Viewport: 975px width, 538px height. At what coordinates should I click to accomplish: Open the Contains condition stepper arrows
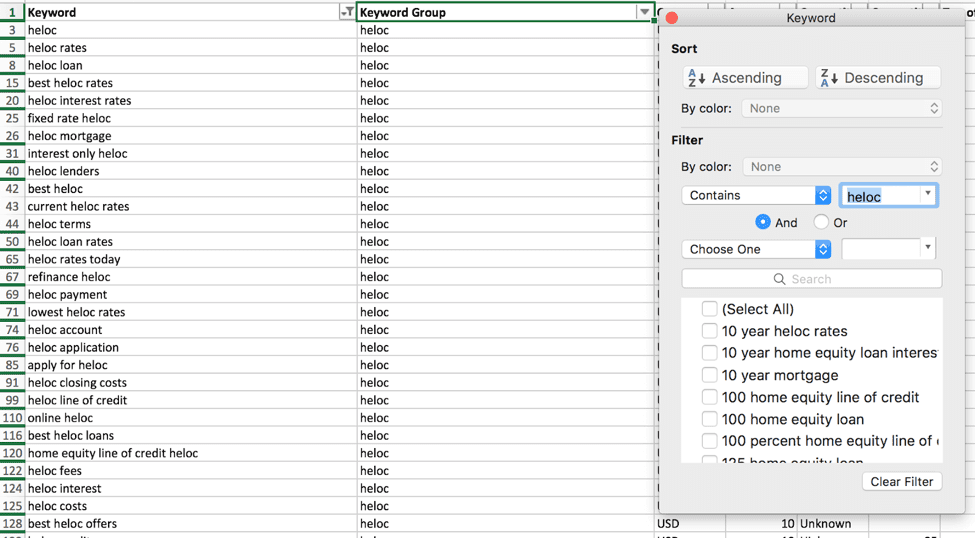coord(823,195)
